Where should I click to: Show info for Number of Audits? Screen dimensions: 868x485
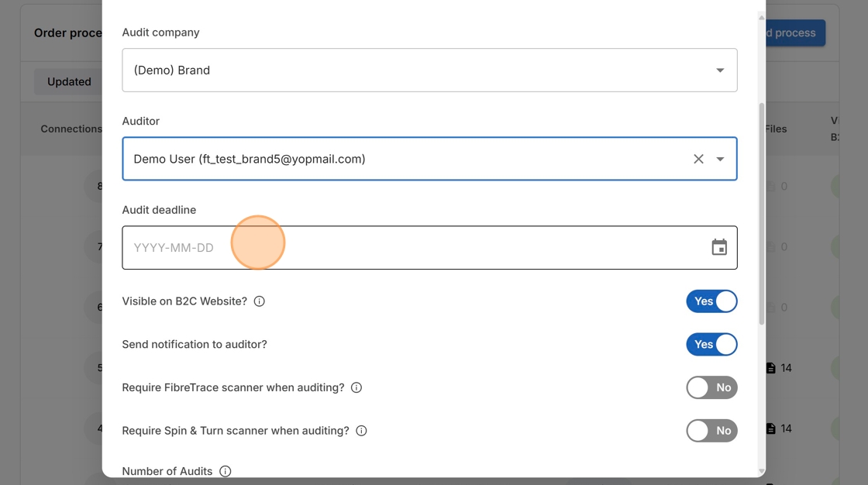(x=226, y=471)
